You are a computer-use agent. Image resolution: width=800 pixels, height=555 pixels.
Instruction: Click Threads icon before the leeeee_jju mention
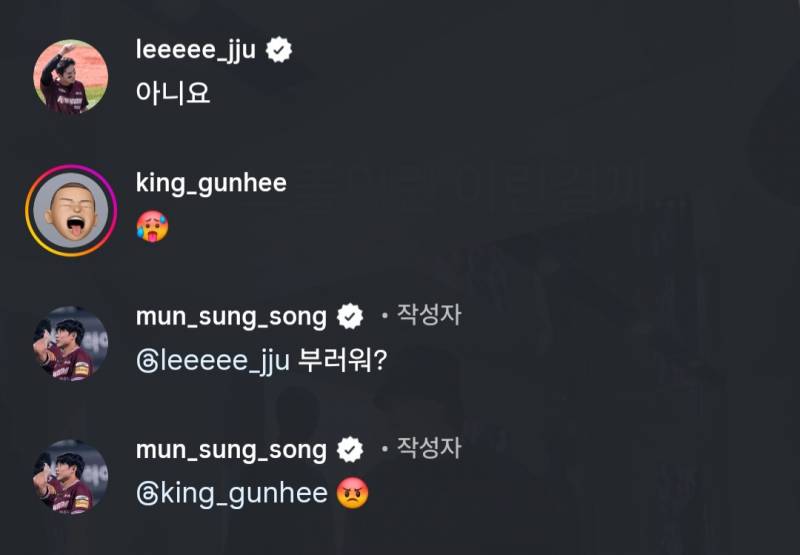point(145,361)
